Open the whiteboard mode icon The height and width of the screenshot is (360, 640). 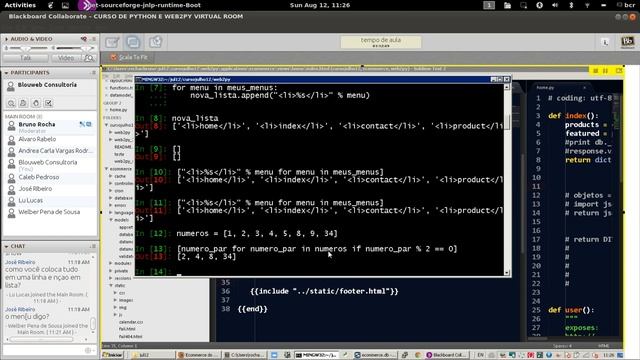click(x=112, y=42)
